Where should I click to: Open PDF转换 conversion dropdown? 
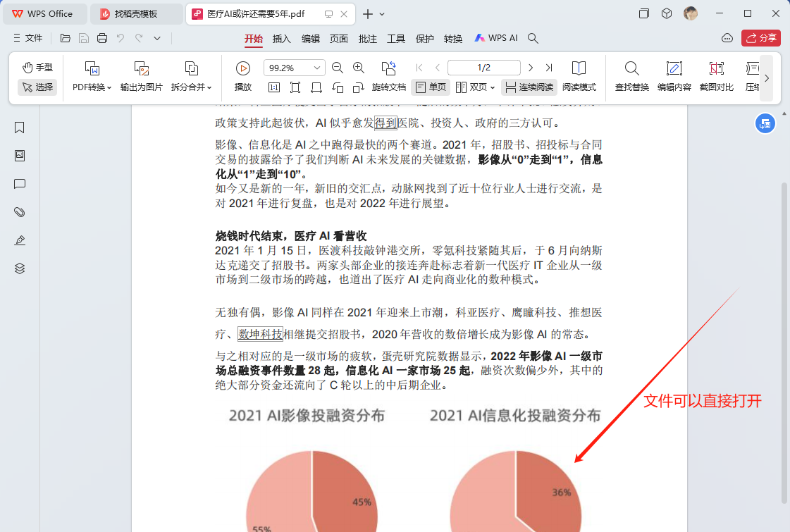(x=92, y=77)
